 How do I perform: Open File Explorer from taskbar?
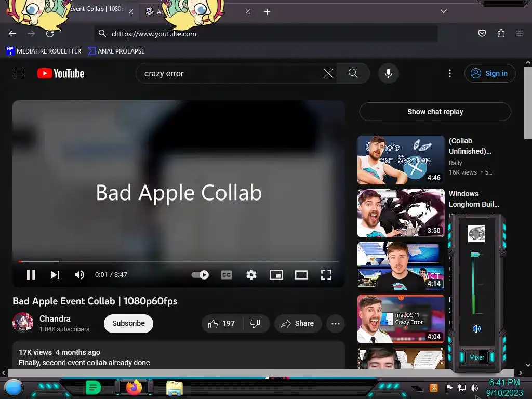pyautogui.click(x=175, y=388)
